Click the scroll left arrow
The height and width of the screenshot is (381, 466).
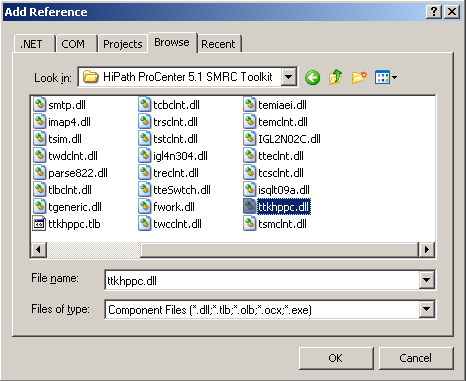pos(39,249)
